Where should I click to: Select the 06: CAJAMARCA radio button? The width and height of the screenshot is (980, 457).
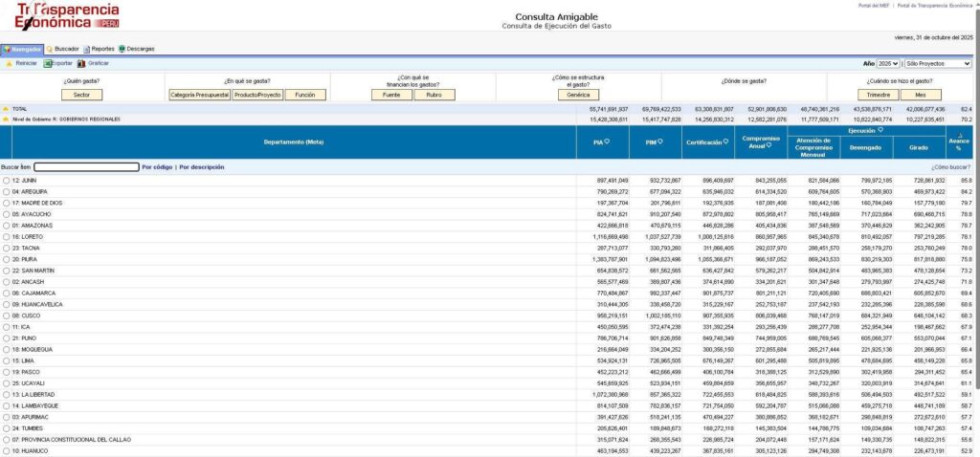point(7,294)
